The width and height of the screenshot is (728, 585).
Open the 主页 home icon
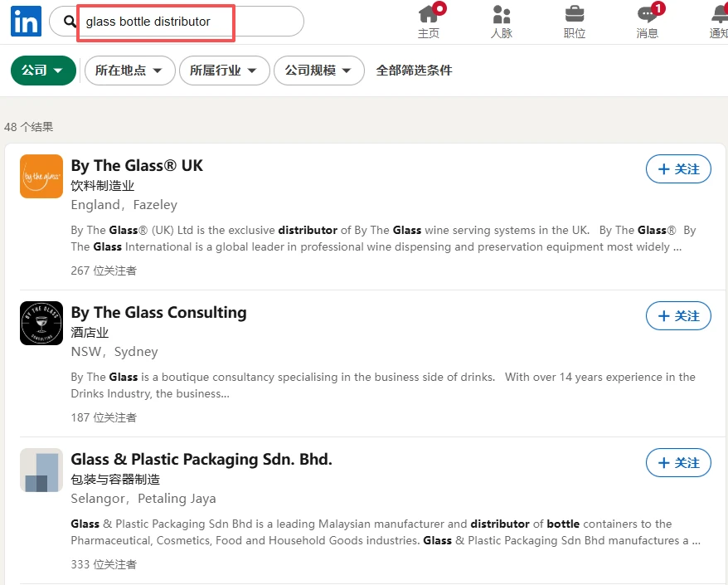tap(429, 21)
